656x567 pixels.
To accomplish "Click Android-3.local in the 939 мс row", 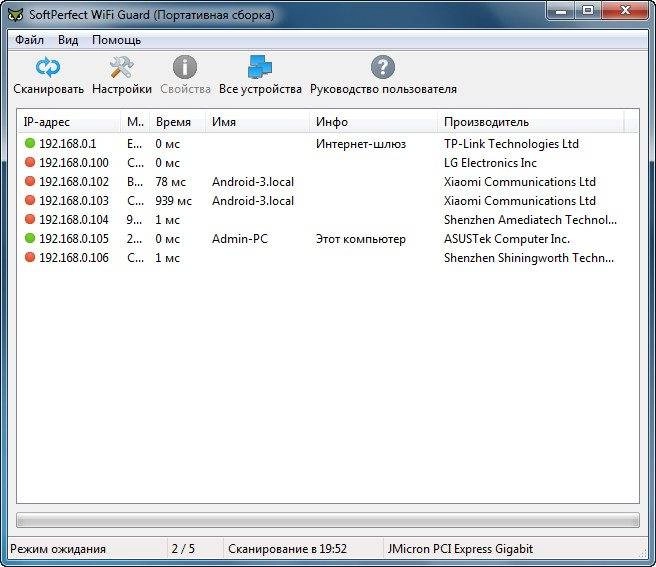I will [253, 200].
